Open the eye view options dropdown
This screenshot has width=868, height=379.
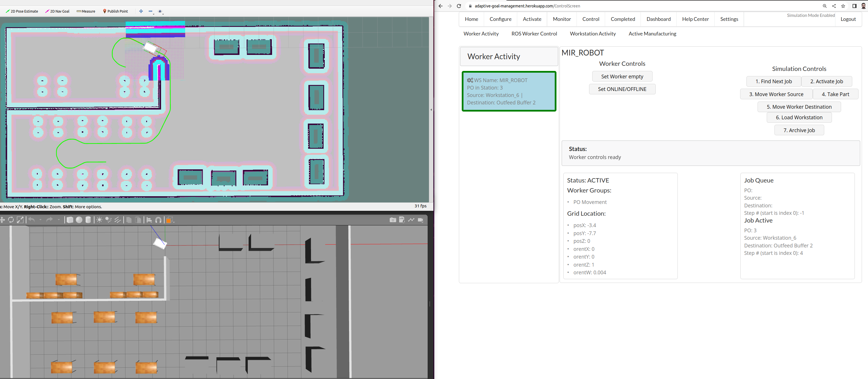pos(160,11)
